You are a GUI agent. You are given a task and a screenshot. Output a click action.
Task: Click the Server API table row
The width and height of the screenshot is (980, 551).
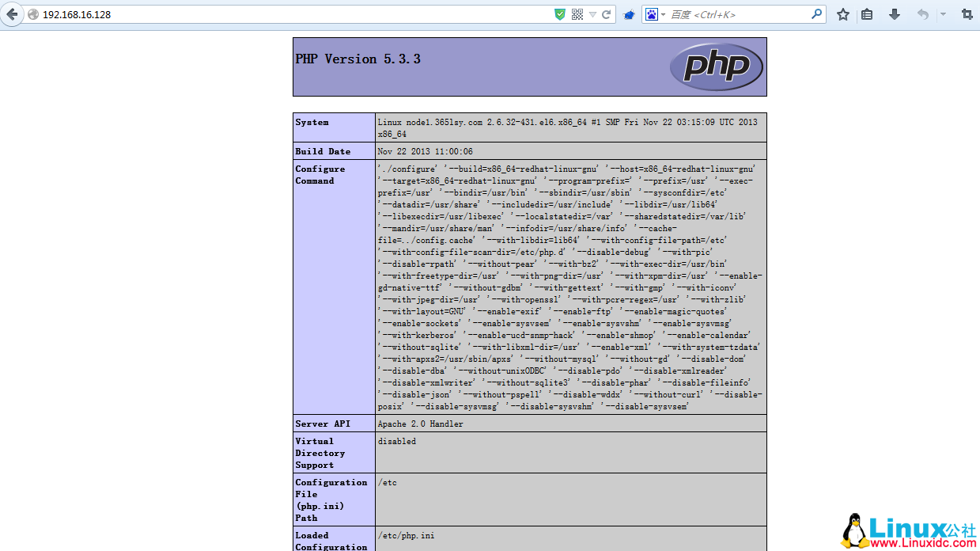530,424
